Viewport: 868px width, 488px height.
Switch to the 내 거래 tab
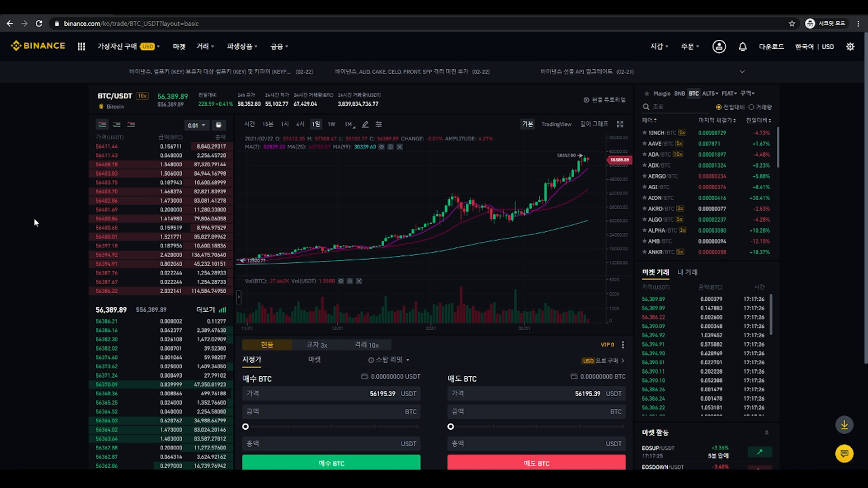click(687, 272)
